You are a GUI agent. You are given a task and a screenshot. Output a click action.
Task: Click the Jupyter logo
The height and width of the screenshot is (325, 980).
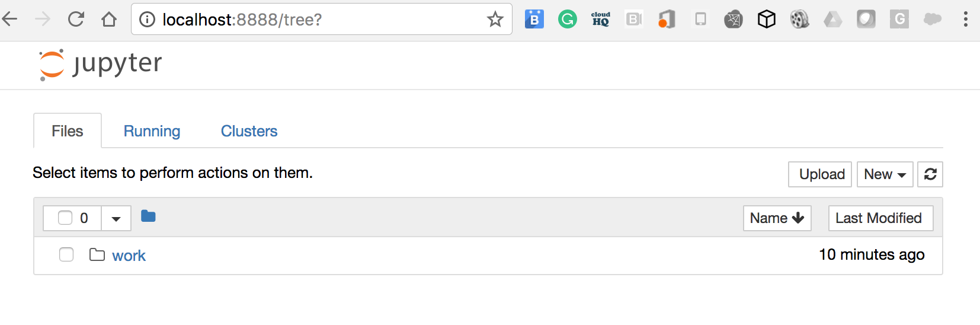(x=100, y=64)
